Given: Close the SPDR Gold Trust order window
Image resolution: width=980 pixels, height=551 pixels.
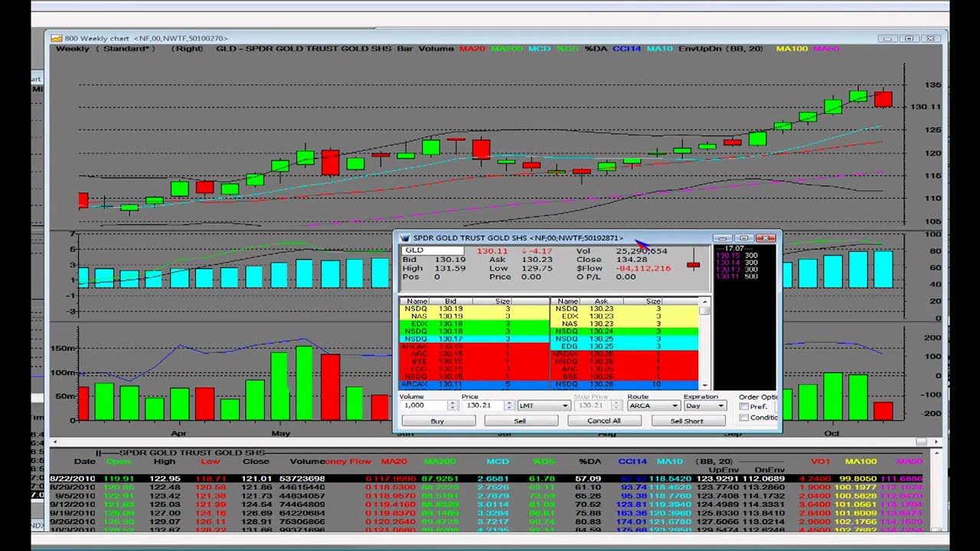Looking at the screenshot, I should [x=766, y=238].
